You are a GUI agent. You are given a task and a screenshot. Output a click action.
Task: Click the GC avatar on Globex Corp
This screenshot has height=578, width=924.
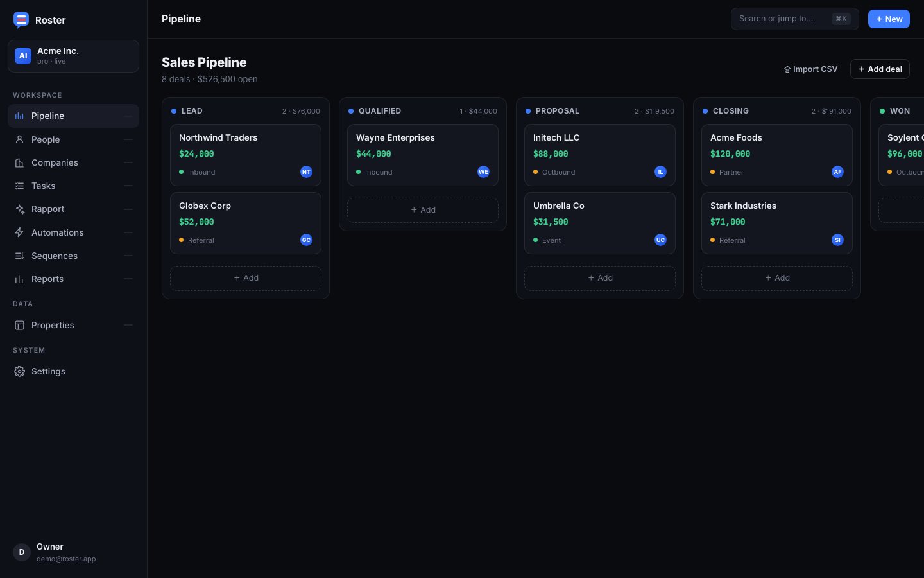click(306, 240)
